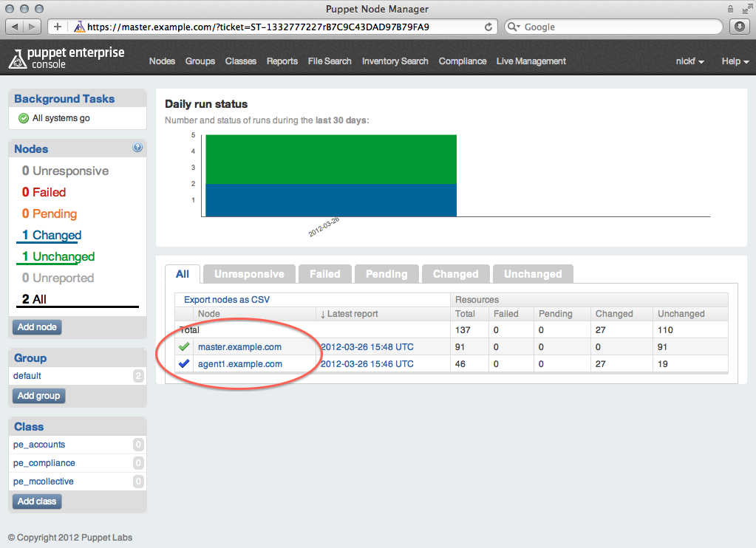Open Nodes in the top navigation

click(x=162, y=61)
